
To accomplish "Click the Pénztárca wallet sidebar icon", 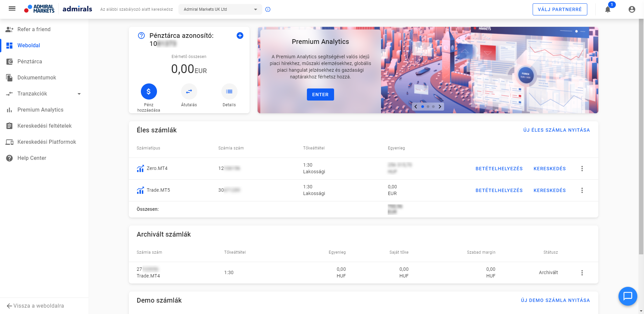I will 9,62.
